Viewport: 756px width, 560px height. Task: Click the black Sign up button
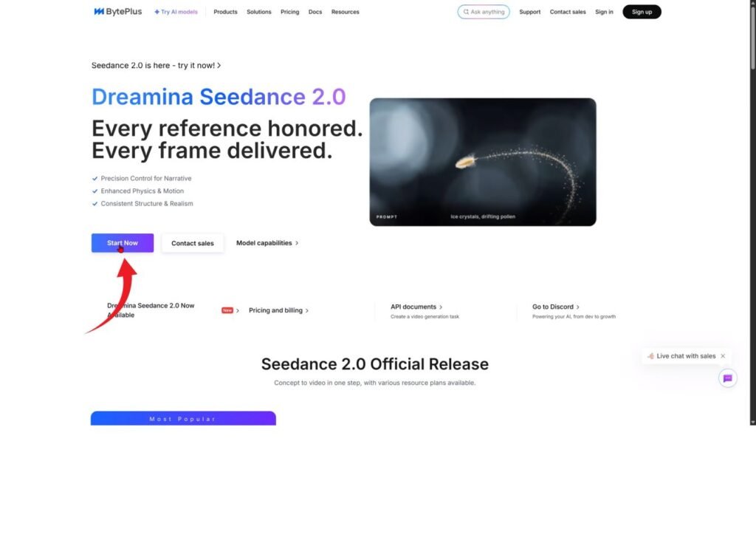point(642,12)
